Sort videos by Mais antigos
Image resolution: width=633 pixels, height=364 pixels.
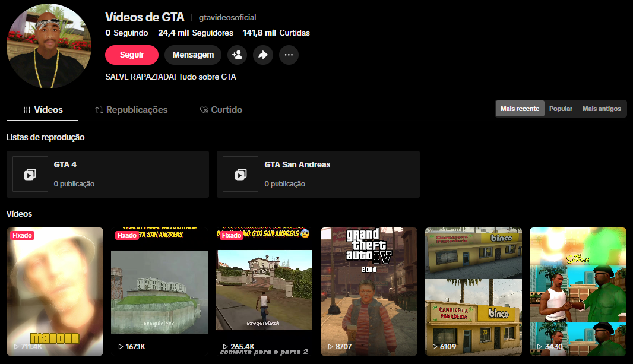(x=602, y=109)
